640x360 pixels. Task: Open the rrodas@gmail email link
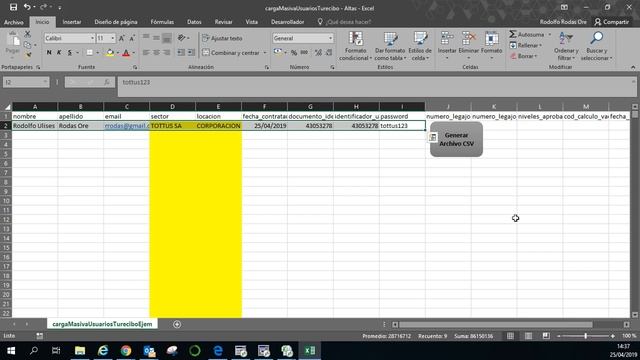point(127,126)
